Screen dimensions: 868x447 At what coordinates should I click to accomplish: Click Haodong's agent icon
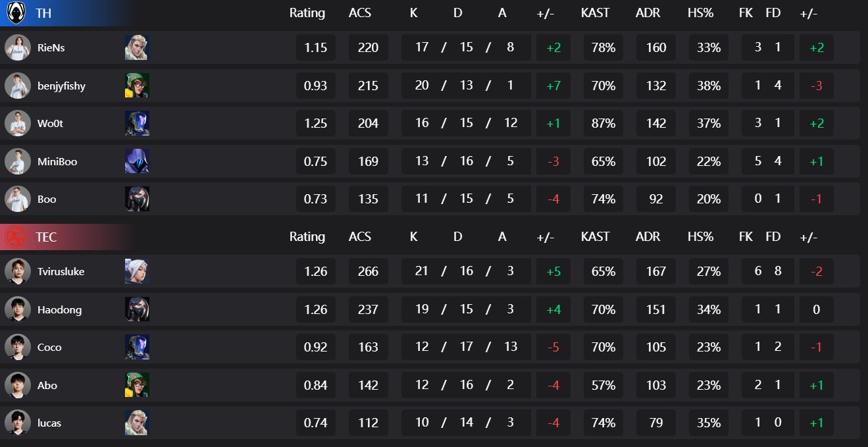tap(137, 309)
